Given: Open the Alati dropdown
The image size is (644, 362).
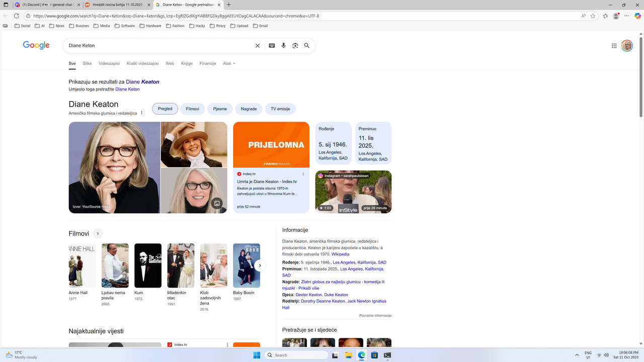Looking at the screenshot, I should pos(229,63).
